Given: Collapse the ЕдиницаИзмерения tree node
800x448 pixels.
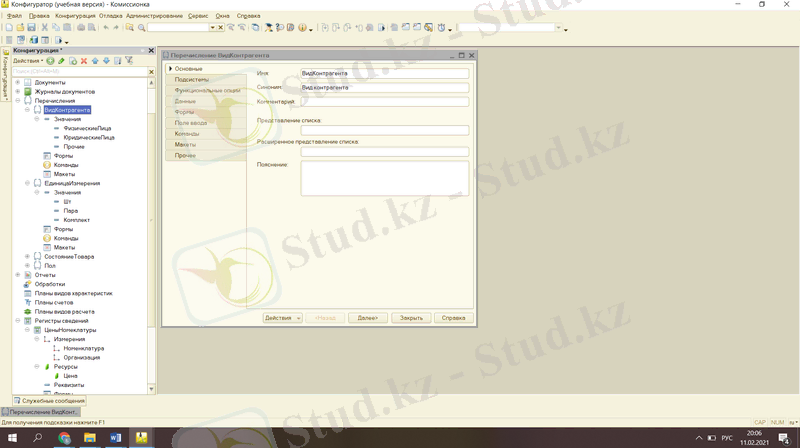Looking at the screenshot, I should (x=27, y=183).
